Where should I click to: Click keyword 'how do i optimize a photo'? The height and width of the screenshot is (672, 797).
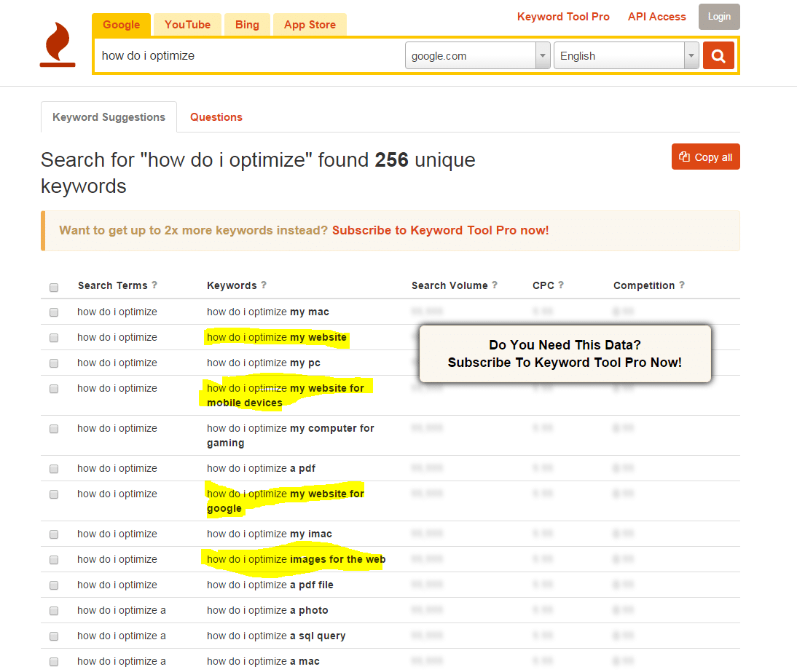tap(267, 610)
